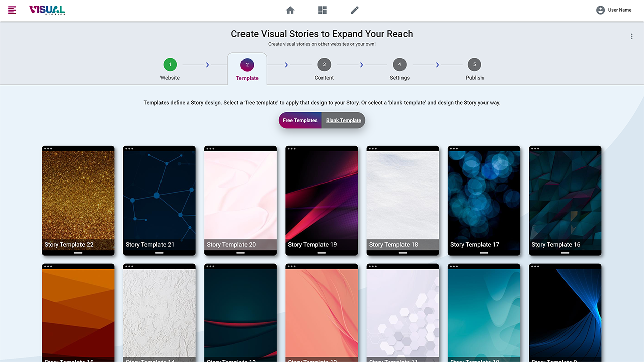Click the User Name label
644x362 pixels.
coord(620,10)
